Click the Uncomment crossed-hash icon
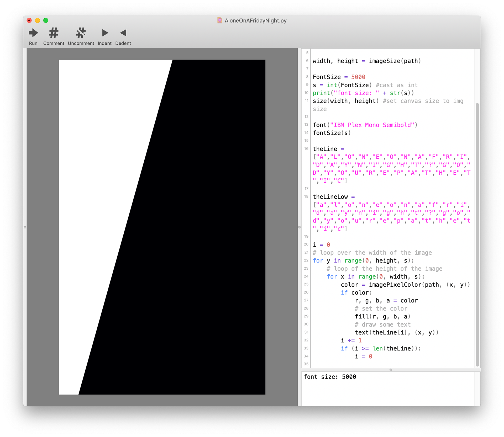Screen dimensions: 504x437 pos(81,33)
